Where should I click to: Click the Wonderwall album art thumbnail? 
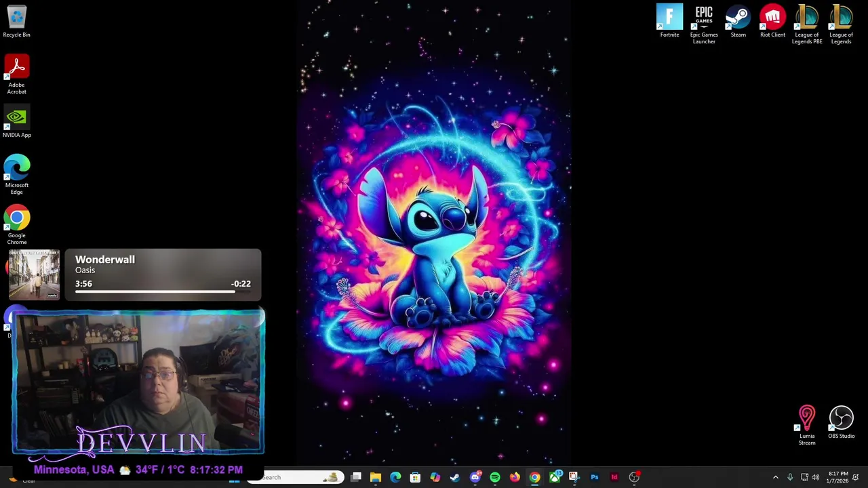[x=34, y=274]
